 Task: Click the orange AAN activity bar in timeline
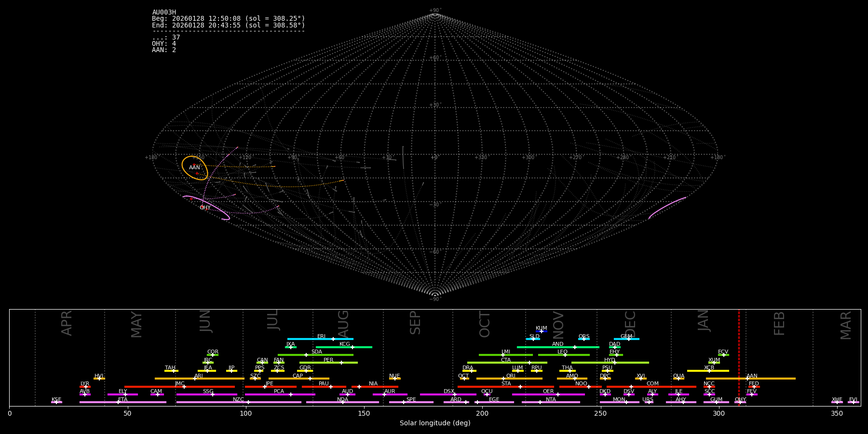751,379
